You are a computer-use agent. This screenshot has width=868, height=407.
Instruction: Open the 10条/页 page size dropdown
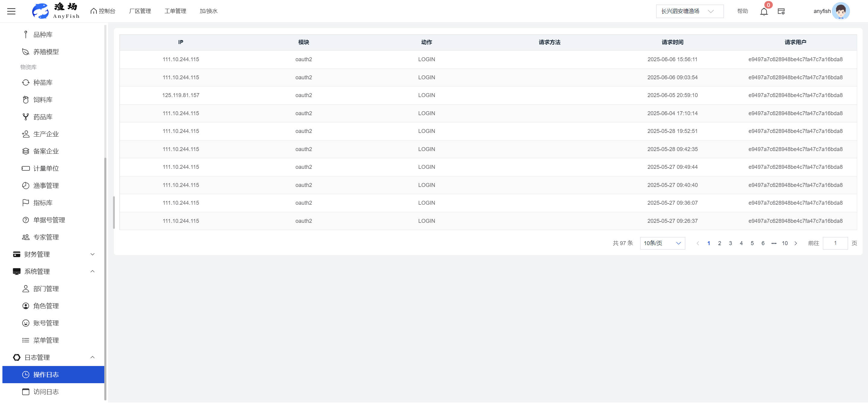(662, 243)
